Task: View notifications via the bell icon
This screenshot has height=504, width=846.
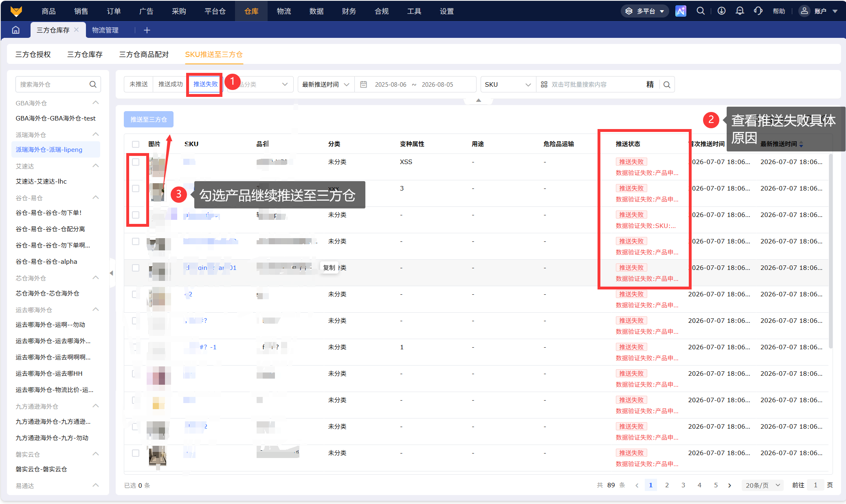Action: pyautogui.click(x=740, y=11)
